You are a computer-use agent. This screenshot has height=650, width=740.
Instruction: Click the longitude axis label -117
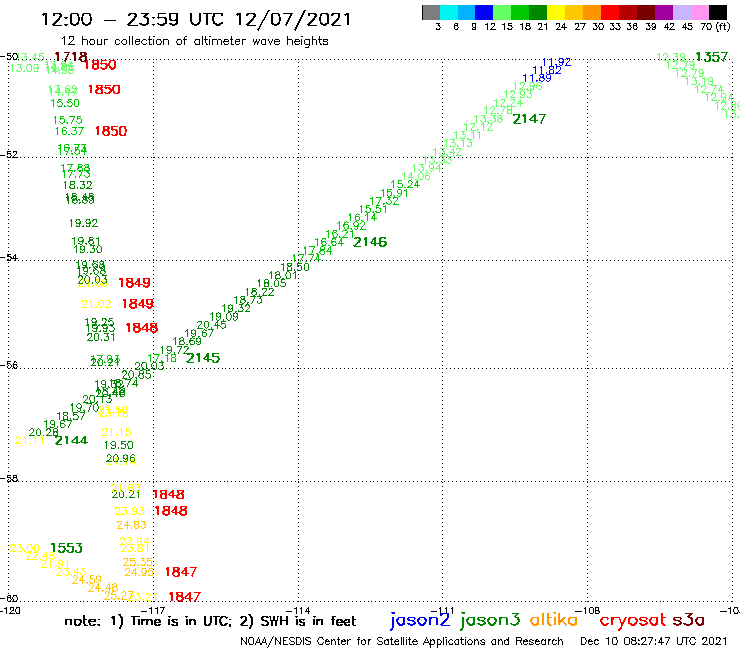[153, 611]
